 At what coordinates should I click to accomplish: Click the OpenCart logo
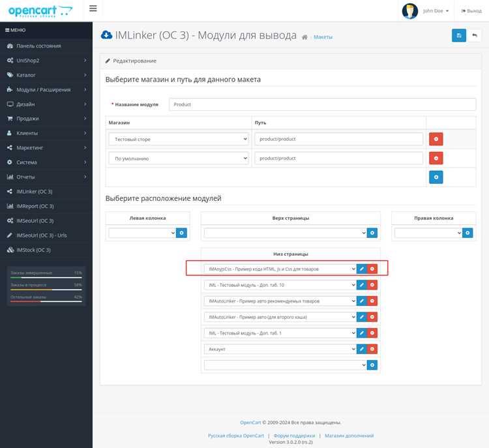pyautogui.click(x=40, y=11)
